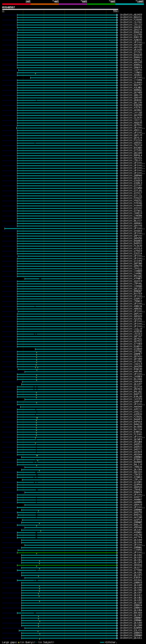Open hit UniRef100_B6VQS1

[131, 17]
